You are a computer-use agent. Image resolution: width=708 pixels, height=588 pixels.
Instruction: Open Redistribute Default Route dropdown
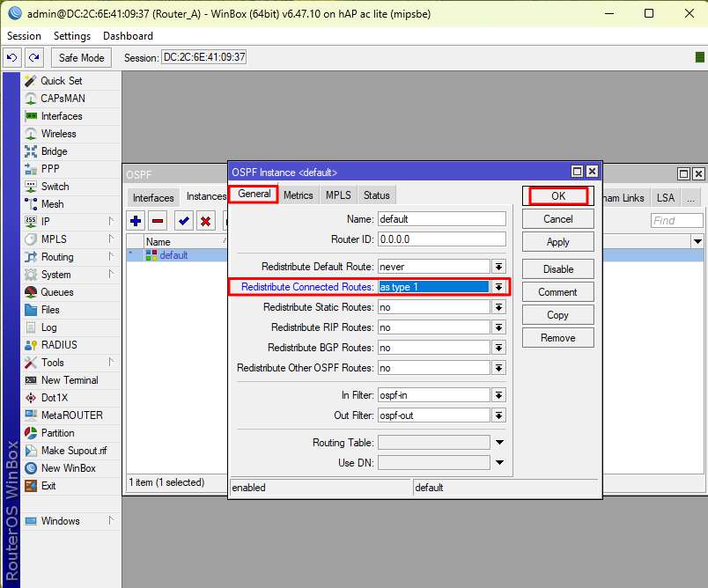coord(498,267)
